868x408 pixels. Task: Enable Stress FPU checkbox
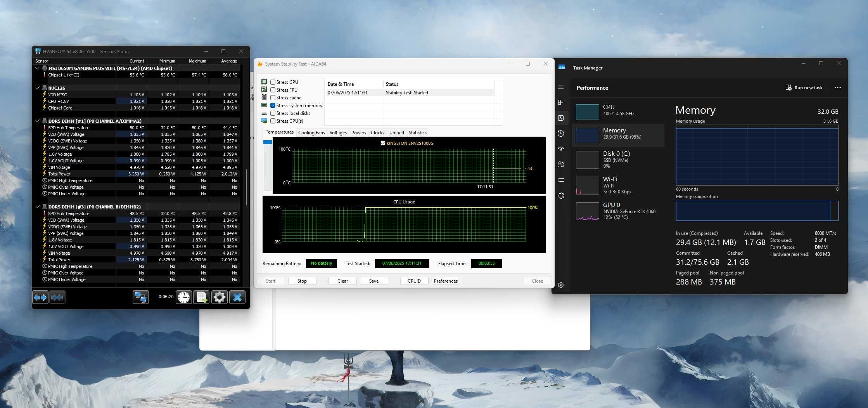273,90
